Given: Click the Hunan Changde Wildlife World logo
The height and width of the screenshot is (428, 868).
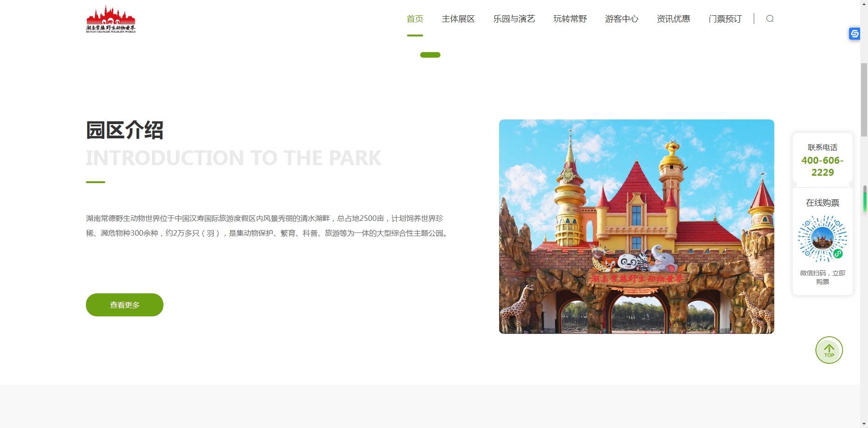Looking at the screenshot, I should [x=111, y=19].
